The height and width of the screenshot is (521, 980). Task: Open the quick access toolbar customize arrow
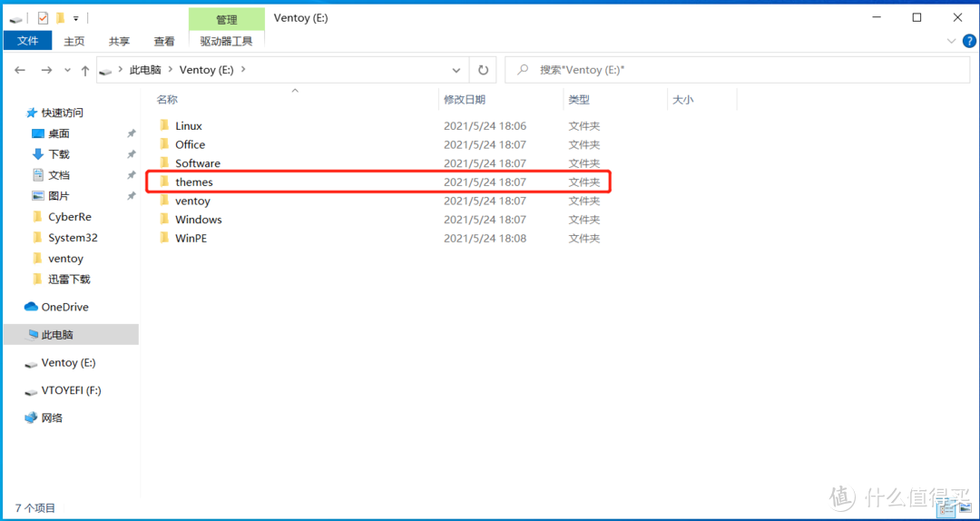coord(75,19)
